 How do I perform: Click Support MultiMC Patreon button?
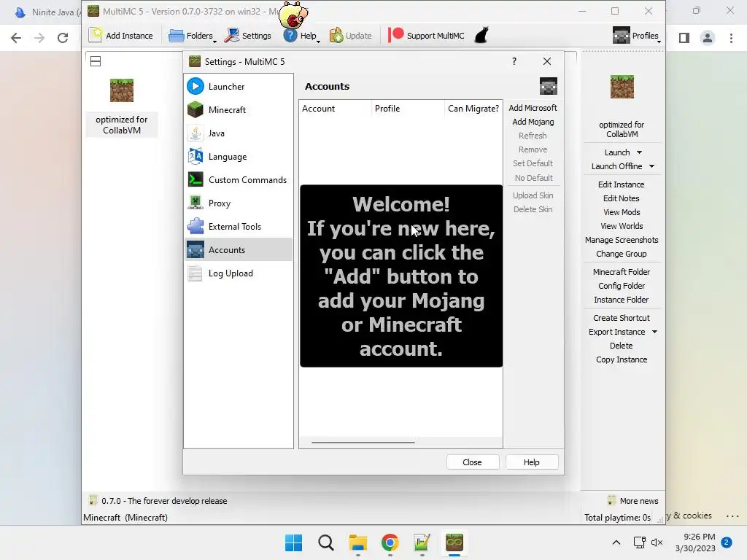(x=426, y=36)
